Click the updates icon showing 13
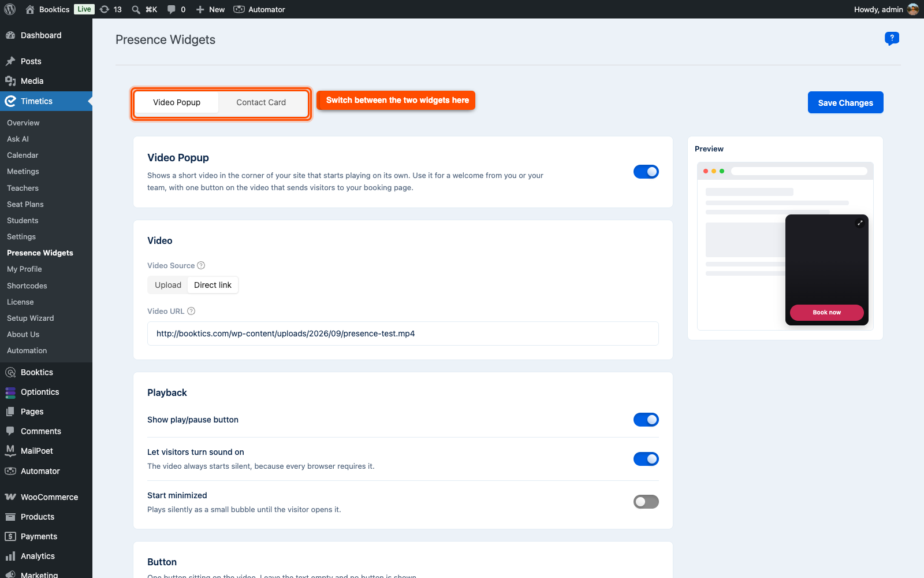This screenshot has height=578, width=924. coord(105,9)
